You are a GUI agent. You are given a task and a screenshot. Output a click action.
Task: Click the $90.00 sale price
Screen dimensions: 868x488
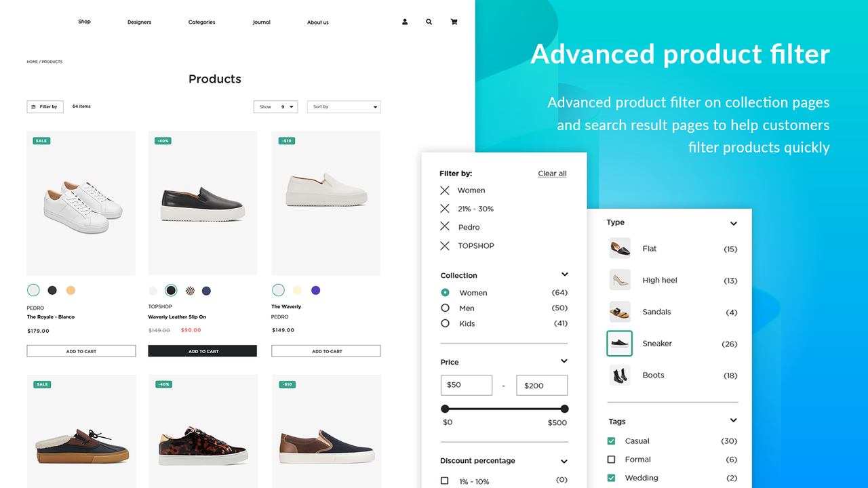191,330
